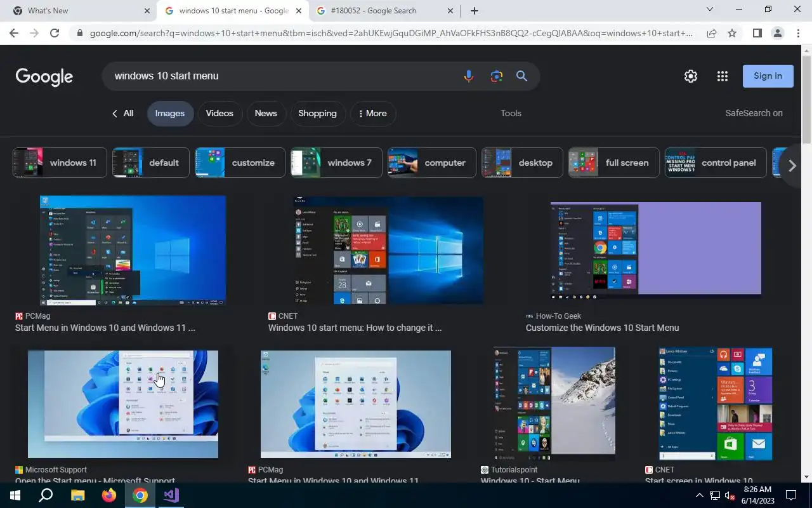Bookmark this page with the star icon
This screenshot has width=812, height=508.
point(732,33)
